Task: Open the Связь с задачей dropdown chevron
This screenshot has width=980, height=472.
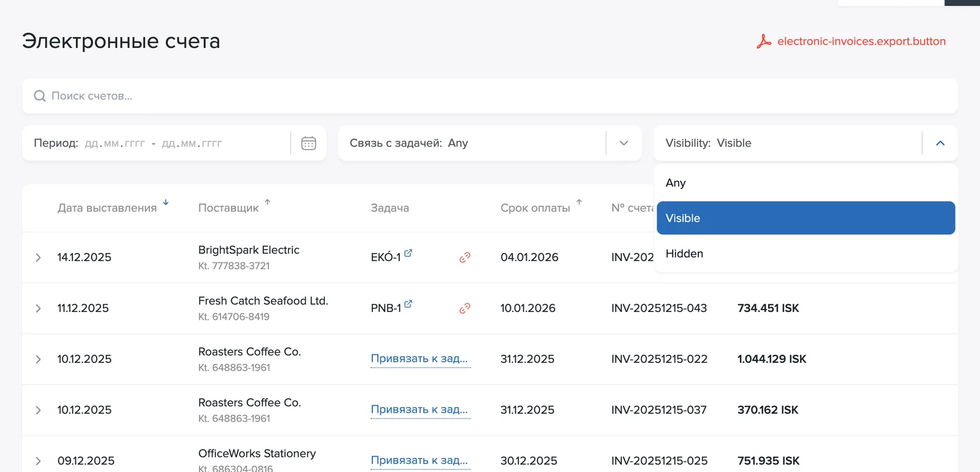Action: pos(624,143)
